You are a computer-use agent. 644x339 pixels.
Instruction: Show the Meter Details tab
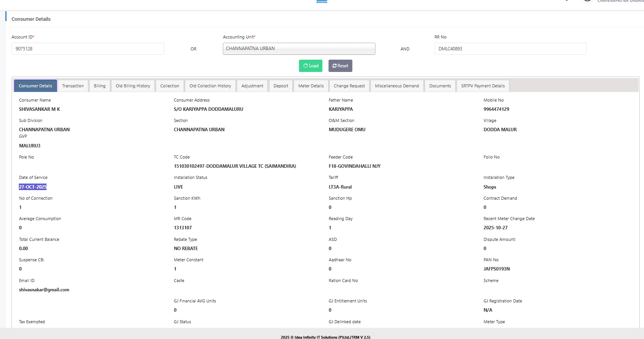[311, 86]
